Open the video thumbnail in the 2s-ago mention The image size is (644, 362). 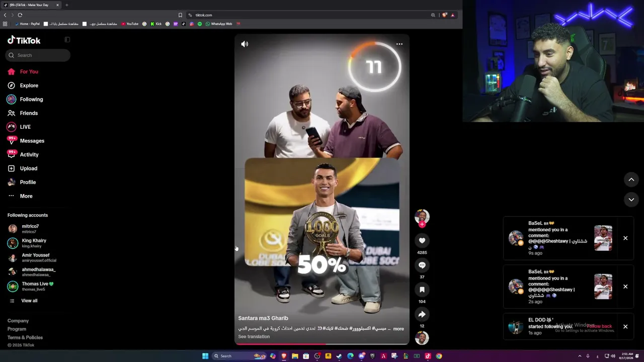(x=603, y=287)
